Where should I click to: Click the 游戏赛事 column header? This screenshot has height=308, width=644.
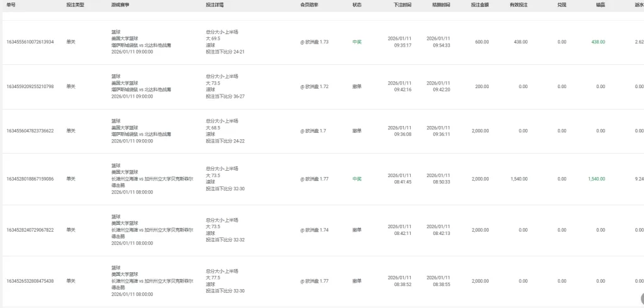121,4
